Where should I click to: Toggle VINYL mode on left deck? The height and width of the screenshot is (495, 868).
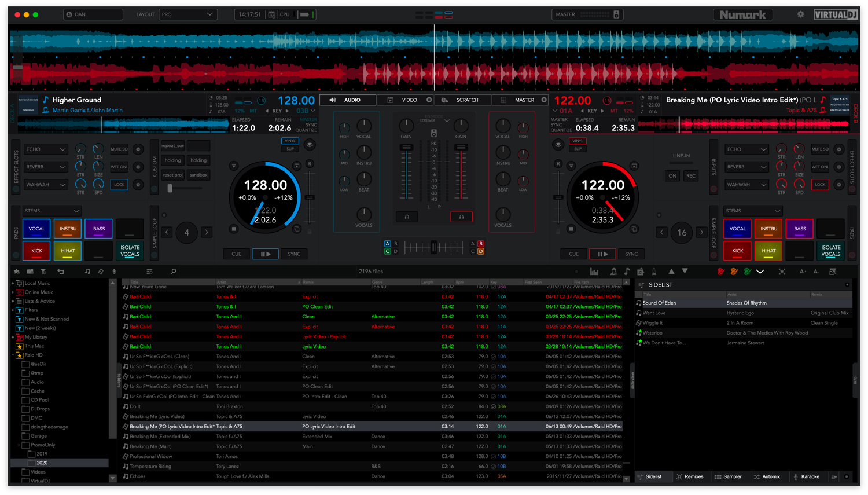click(290, 141)
